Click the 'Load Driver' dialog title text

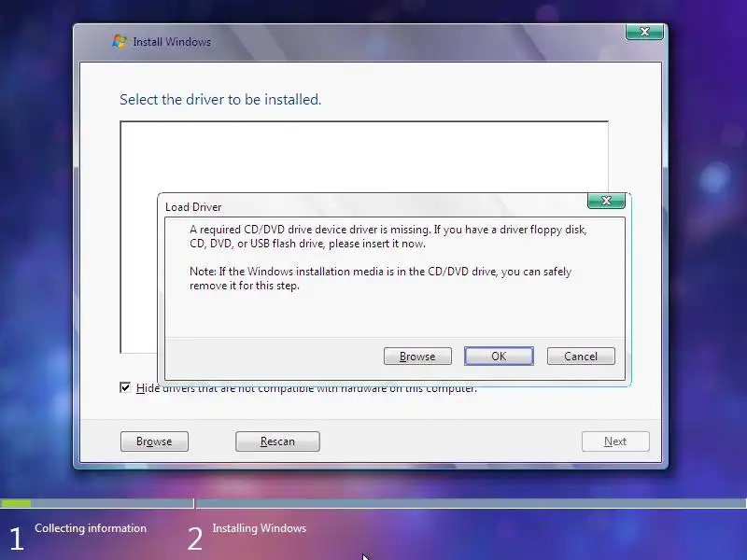click(x=193, y=207)
